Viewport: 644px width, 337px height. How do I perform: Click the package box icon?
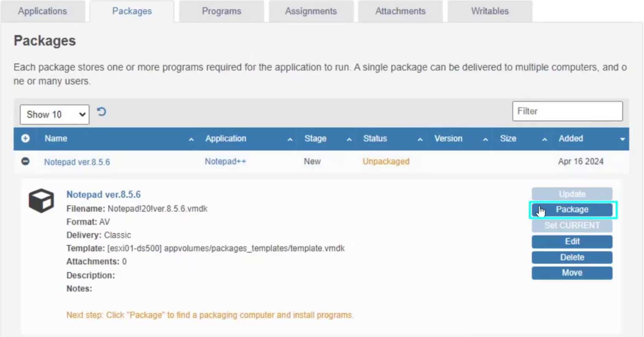41,200
